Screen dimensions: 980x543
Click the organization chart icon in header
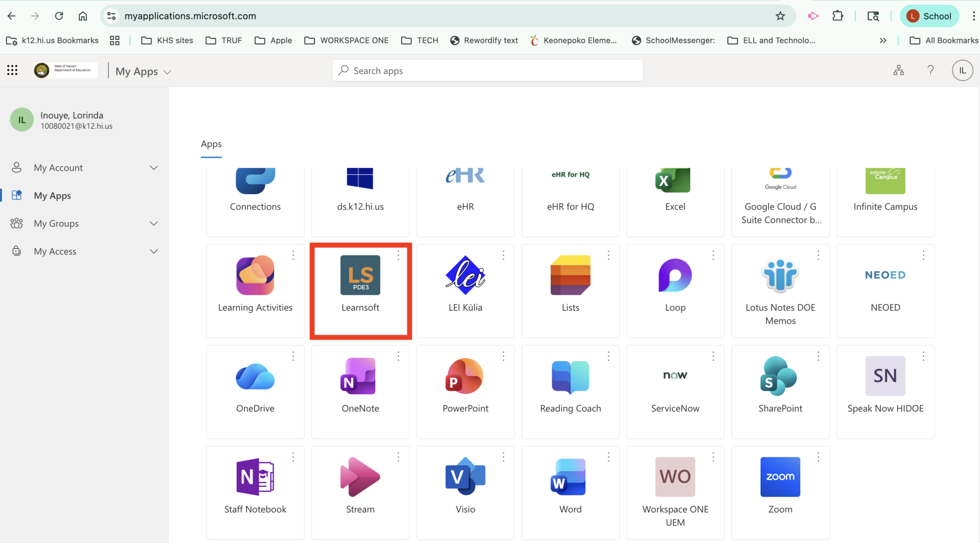[899, 70]
